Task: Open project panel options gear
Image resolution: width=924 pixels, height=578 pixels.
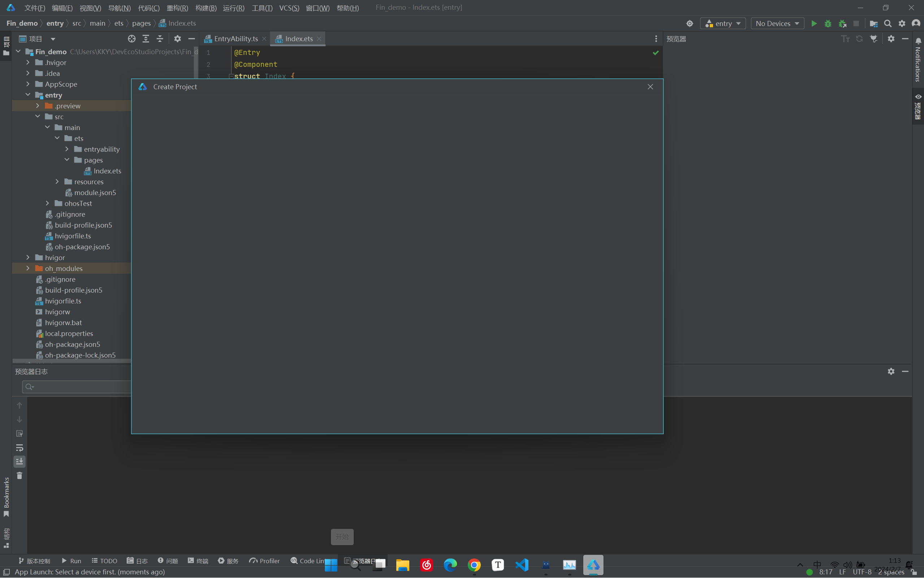Action: (x=178, y=39)
